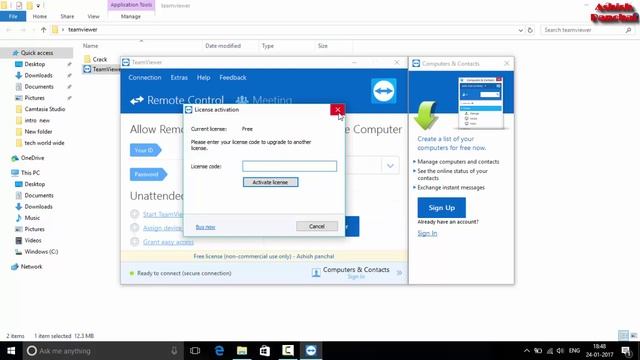Open Videos under This PC

click(x=33, y=240)
